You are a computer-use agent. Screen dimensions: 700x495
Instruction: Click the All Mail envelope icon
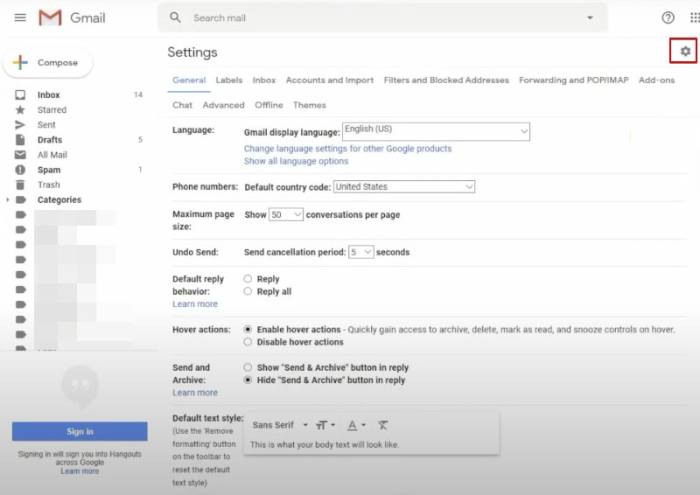click(20, 155)
